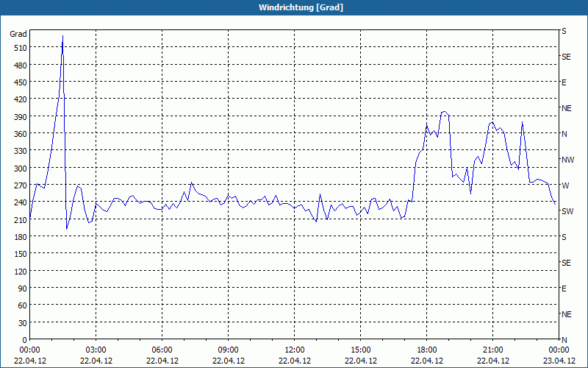This screenshot has height=368, width=588.
Task: Pick the 360 degree axis label
Action: (x=21, y=134)
